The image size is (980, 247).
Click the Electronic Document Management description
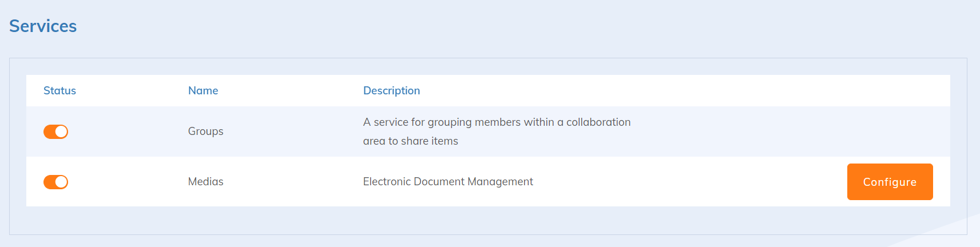point(447,181)
